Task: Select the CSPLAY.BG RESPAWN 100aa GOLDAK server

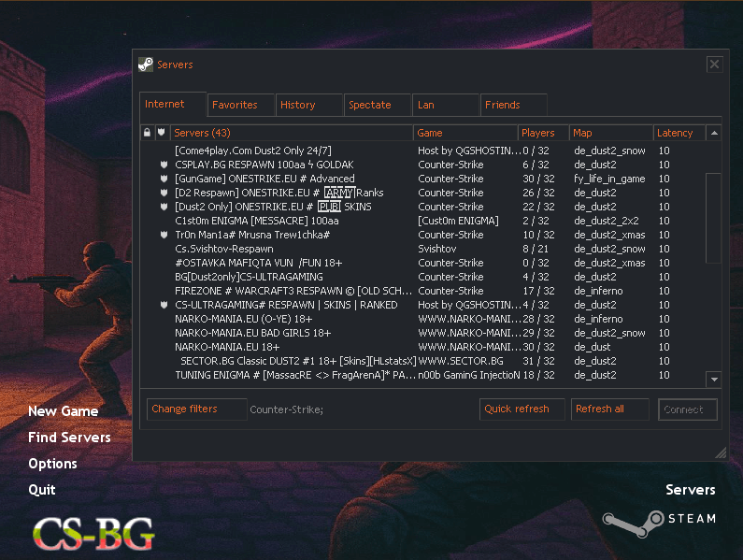Action: click(422, 165)
